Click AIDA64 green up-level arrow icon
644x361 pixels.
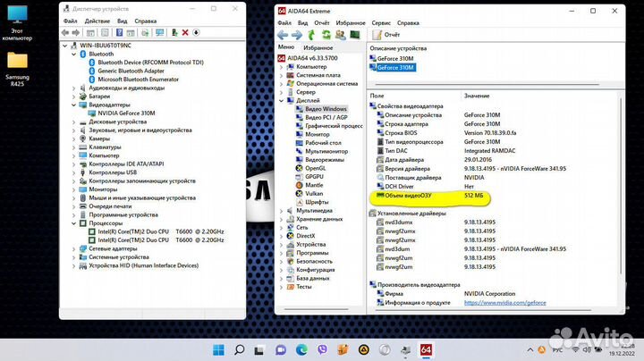[x=311, y=35]
